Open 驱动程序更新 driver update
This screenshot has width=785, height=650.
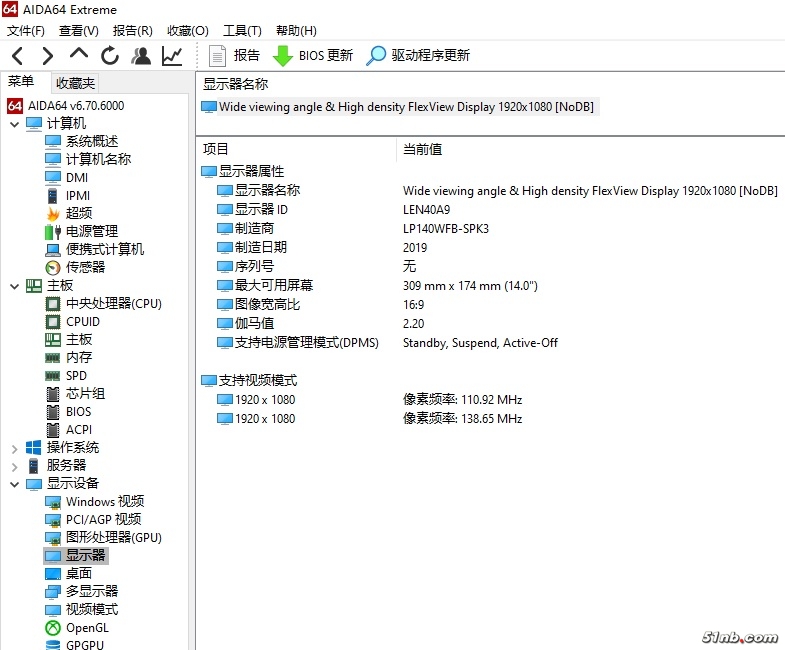coord(418,56)
